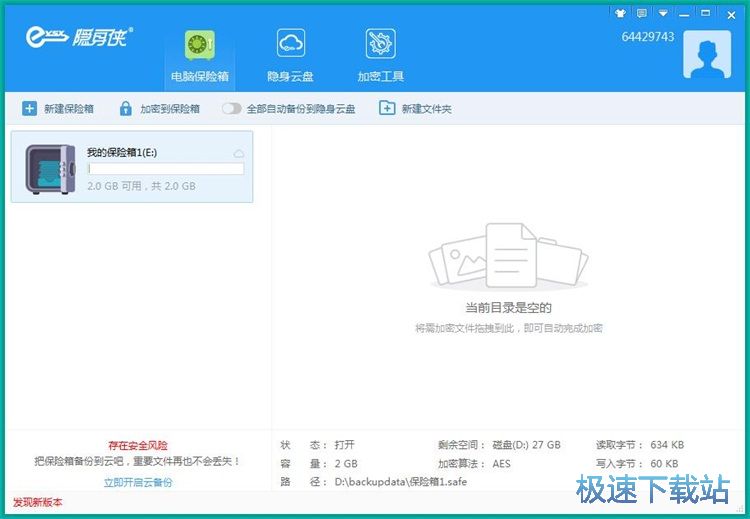
Task: Click the 状态 打开 value
Action: [344, 445]
